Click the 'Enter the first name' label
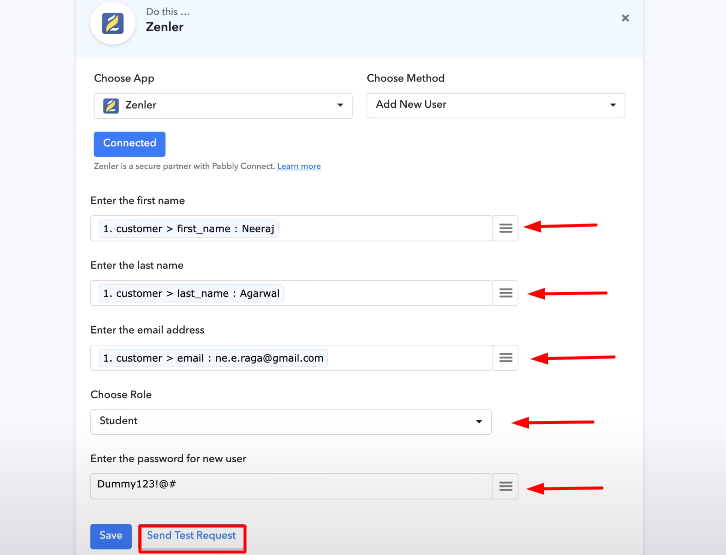The height and width of the screenshot is (555, 726). pyautogui.click(x=138, y=200)
